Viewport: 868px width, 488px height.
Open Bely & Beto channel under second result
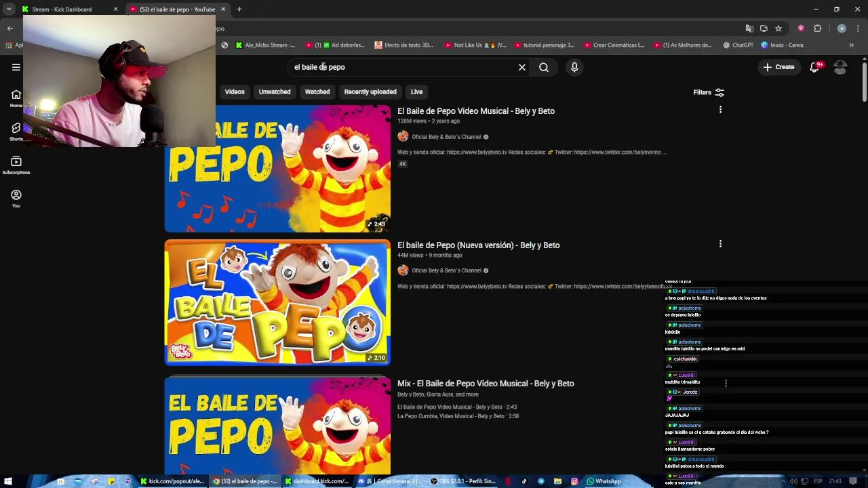click(x=446, y=270)
